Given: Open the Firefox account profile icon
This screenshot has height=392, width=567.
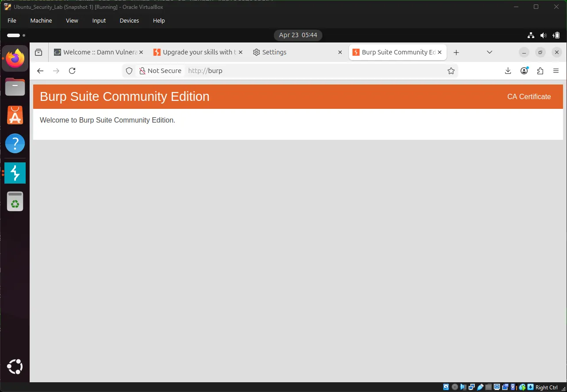Looking at the screenshot, I should pyautogui.click(x=524, y=71).
